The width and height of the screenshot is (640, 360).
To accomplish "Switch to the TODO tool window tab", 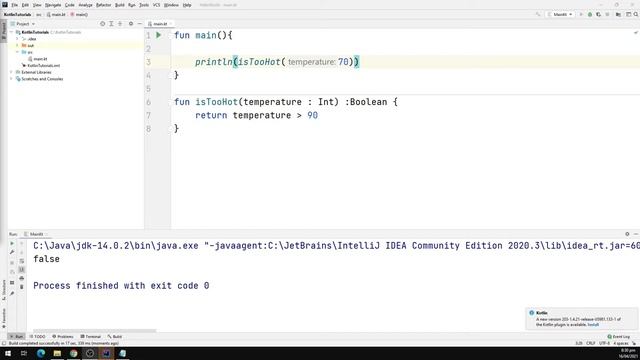I will [38, 336].
